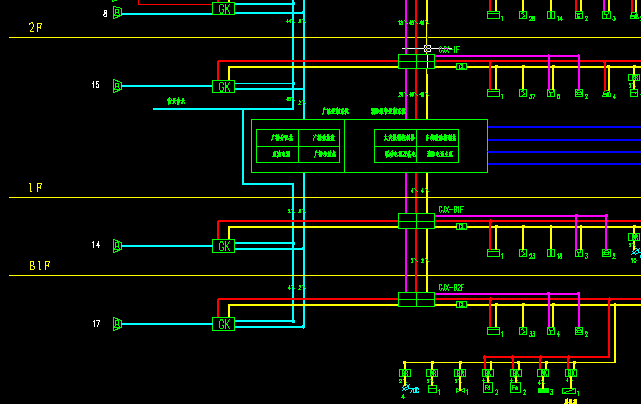Image resolution: width=641 pixels, height=404 pixels.
Task: Select CJX-B1F row phone symbol with count 3
Action: click(x=579, y=254)
